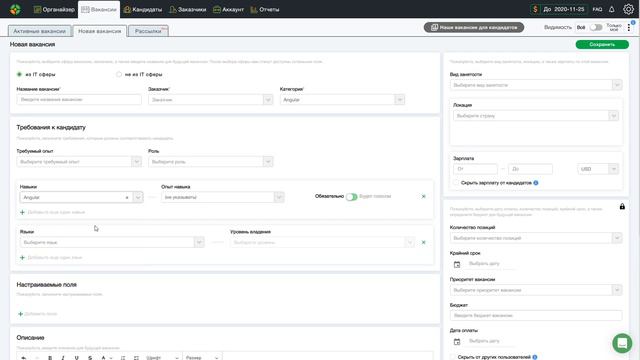Viewport: 640px width, 360px height.
Task: Open the Заказчик dropdown
Action: 210,100
